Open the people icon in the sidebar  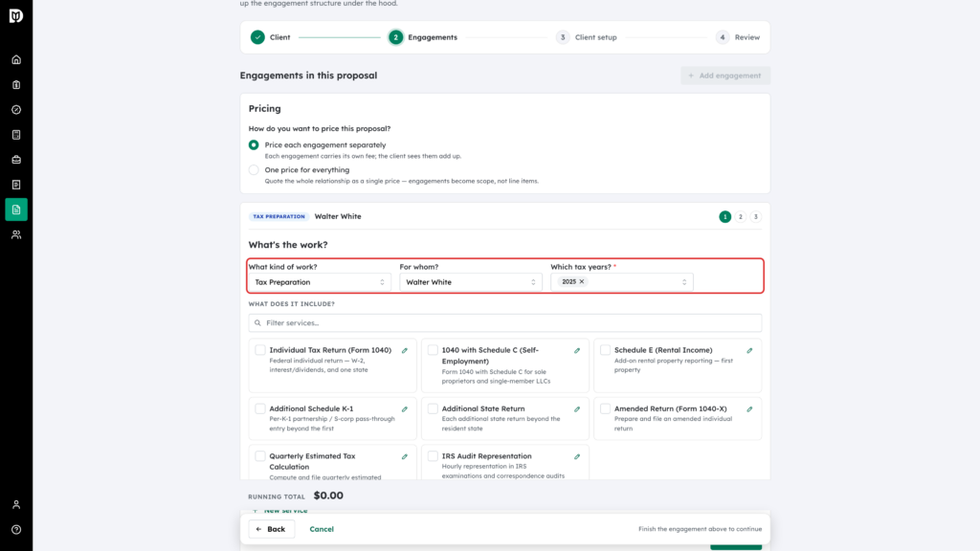coord(16,235)
